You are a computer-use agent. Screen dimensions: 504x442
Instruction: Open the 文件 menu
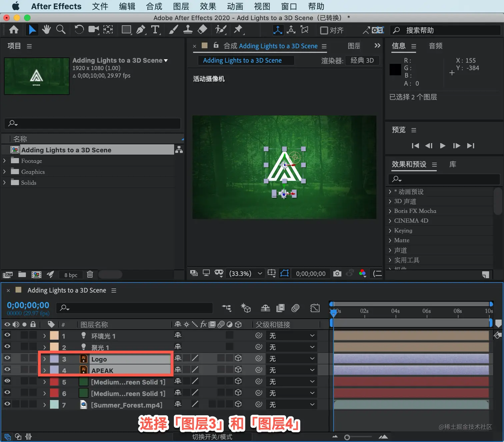[x=100, y=6]
